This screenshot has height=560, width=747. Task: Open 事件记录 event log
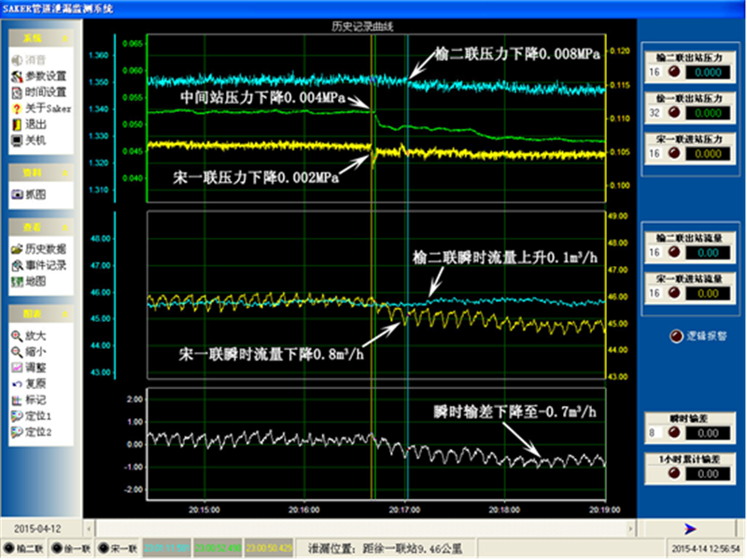click(x=44, y=265)
